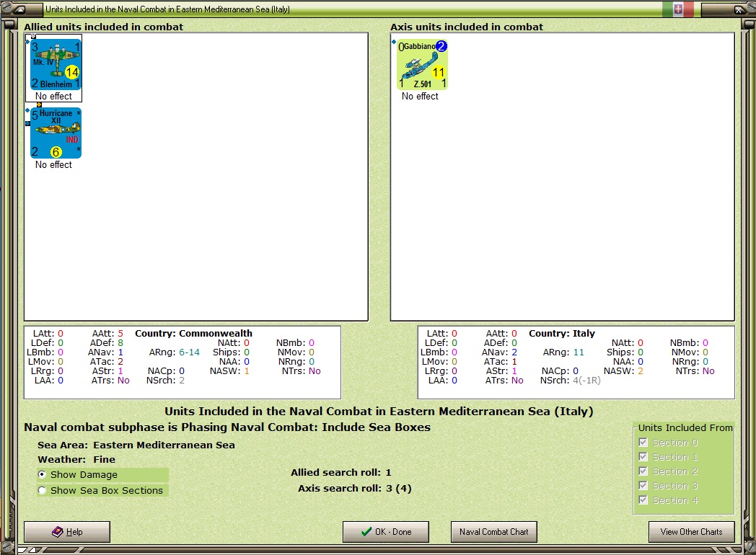
Task: Close the naval combat window
Action: (739, 9)
